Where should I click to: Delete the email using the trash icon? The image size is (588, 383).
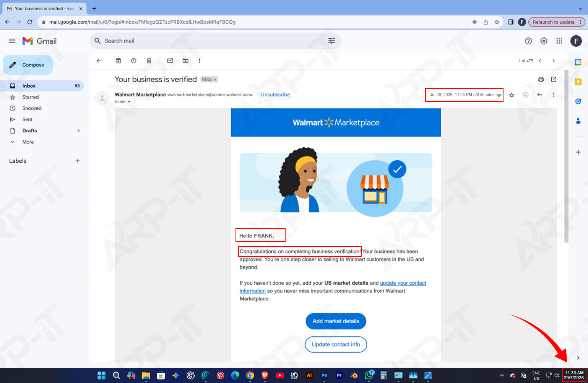pos(149,61)
